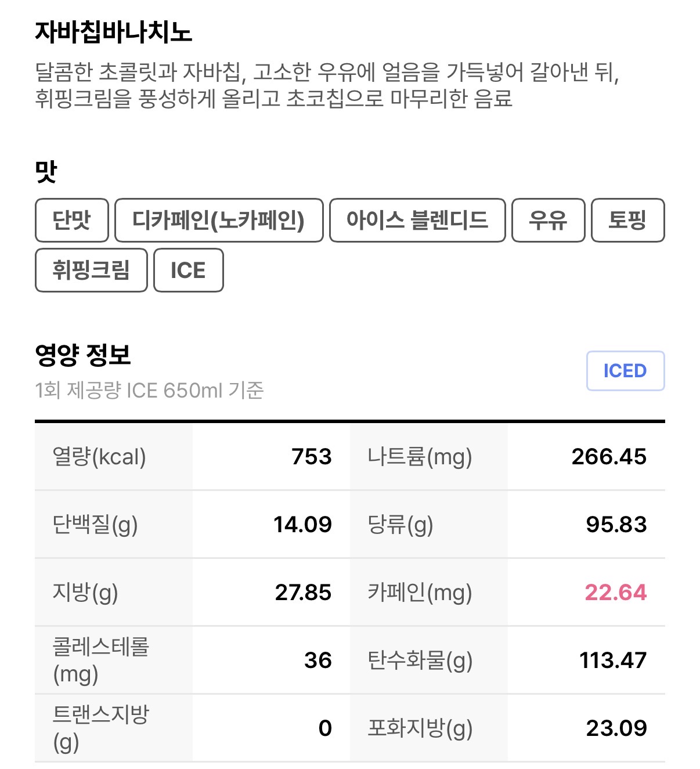Tap the 디카페인(노카페인) tag

click(218, 221)
